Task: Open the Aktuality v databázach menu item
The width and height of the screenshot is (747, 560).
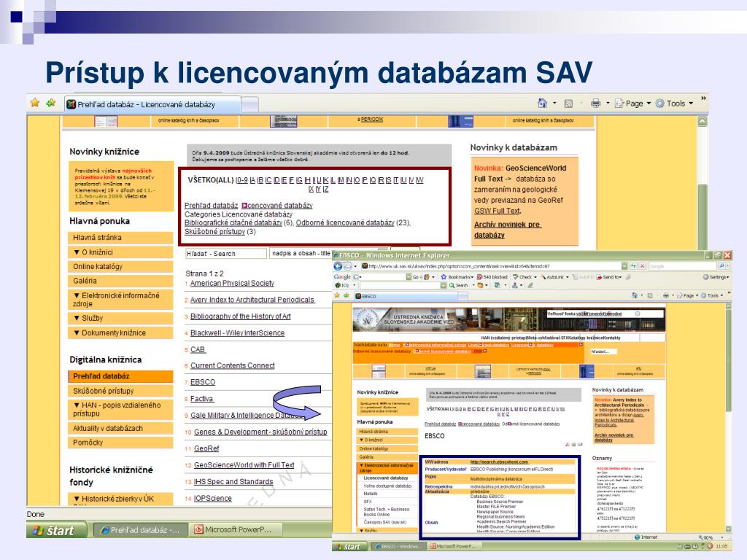Action: [x=120, y=428]
